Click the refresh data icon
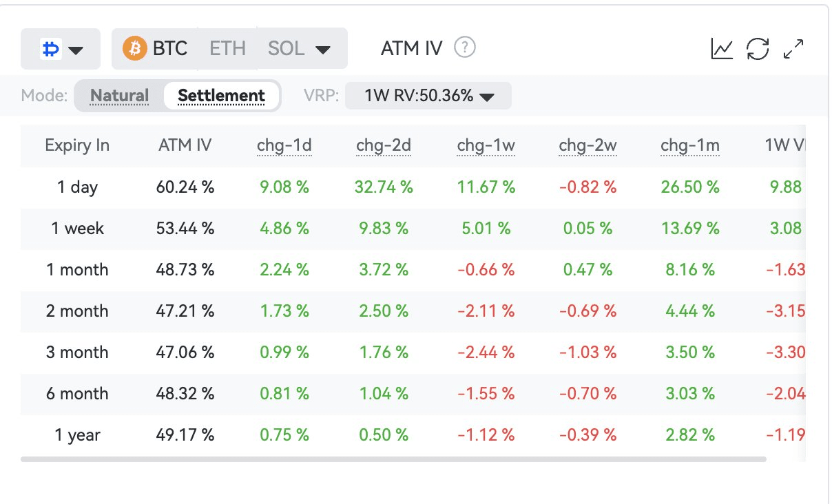This screenshot has width=832, height=504. click(758, 49)
